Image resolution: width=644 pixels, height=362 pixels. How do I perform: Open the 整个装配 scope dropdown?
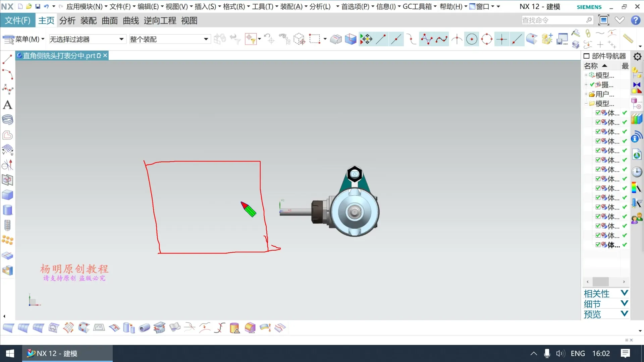point(206,39)
